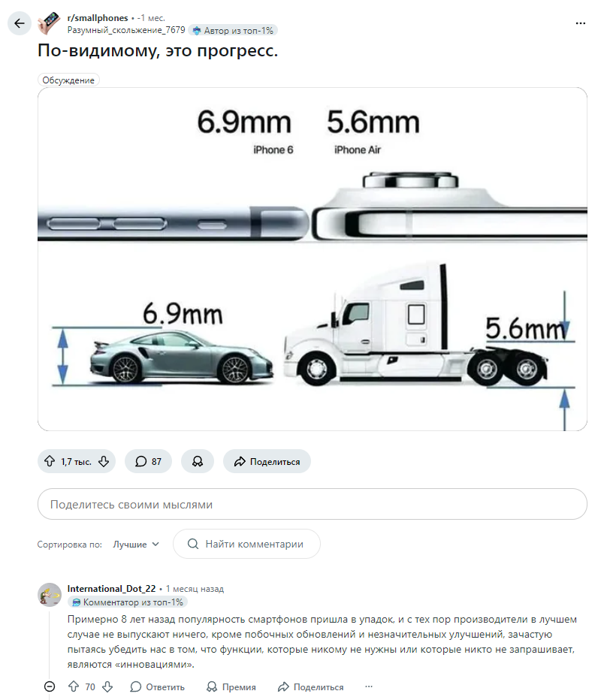Open the iPhone thickness comparison image

[312, 259]
